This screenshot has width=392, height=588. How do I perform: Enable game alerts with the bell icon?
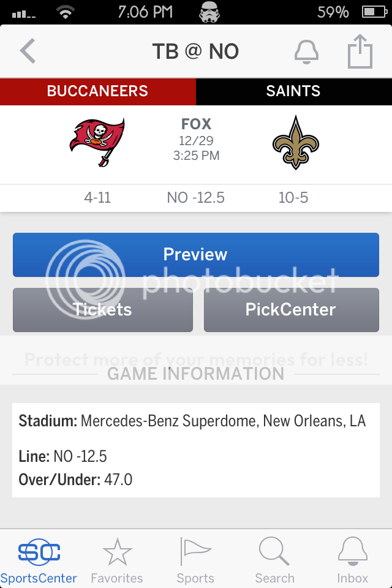[306, 51]
